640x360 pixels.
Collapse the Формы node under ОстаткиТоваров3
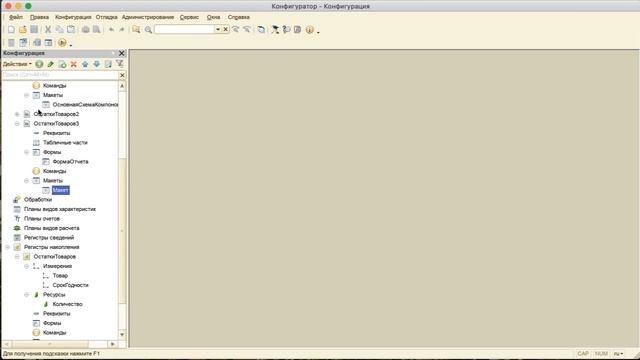[x=27, y=152]
